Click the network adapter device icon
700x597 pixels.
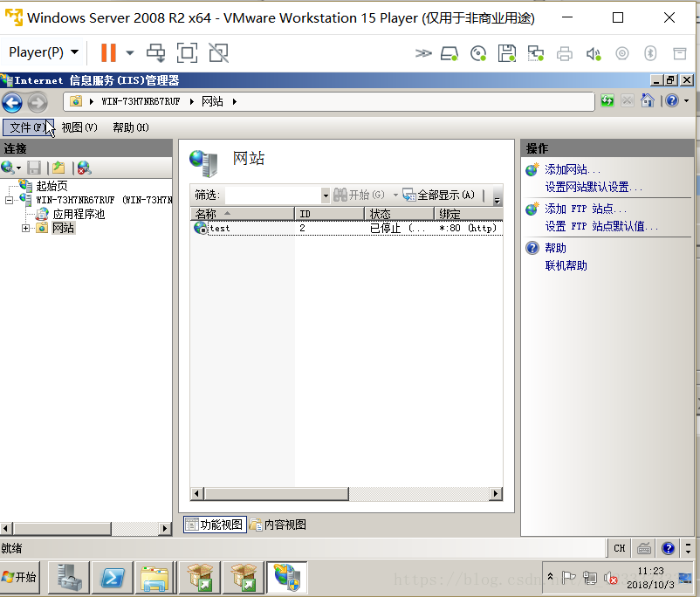536,53
